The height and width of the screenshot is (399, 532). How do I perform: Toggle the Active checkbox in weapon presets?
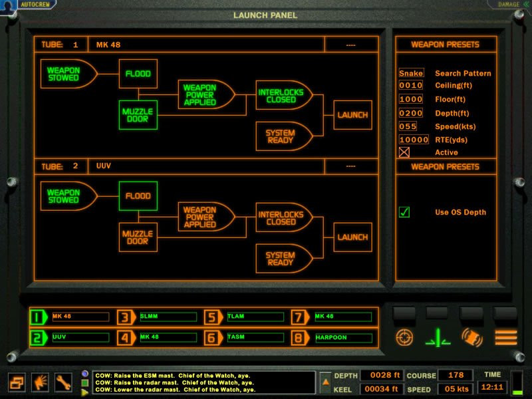(404, 152)
